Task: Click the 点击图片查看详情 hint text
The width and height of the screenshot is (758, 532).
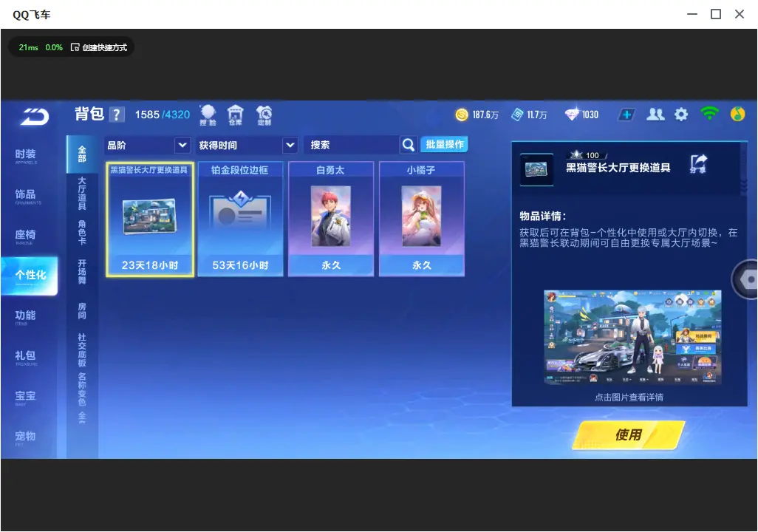Action: point(629,398)
